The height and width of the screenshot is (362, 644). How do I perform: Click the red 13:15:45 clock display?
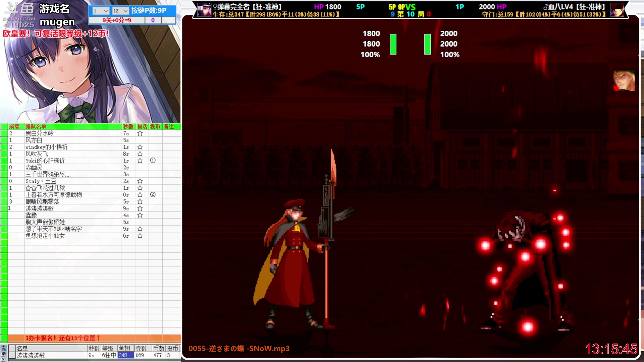(611, 349)
